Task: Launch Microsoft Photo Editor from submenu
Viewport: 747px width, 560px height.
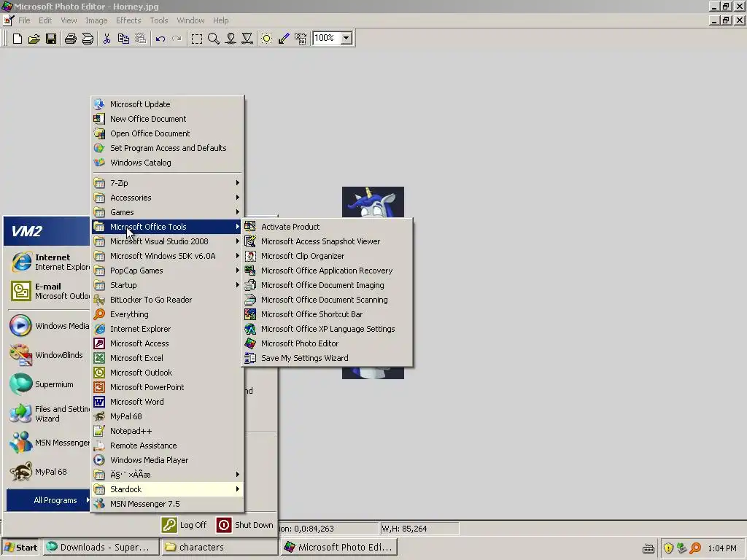Action: point(328,343)
